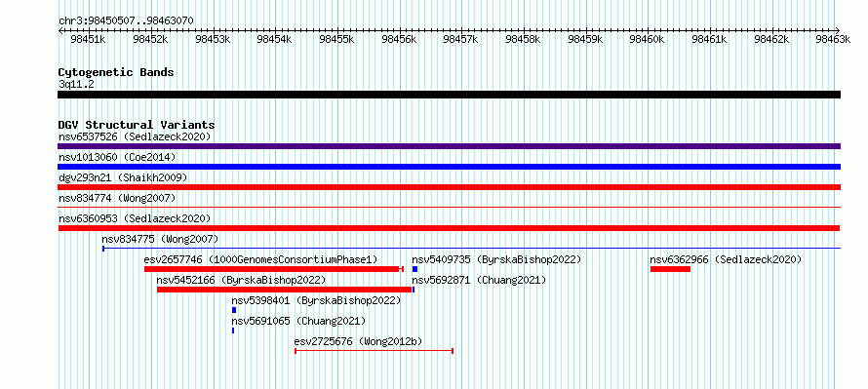Open dgv293n21 (Shaikh2009) variant label
Viewport: 868px width, 389px height.
[123, 177]
